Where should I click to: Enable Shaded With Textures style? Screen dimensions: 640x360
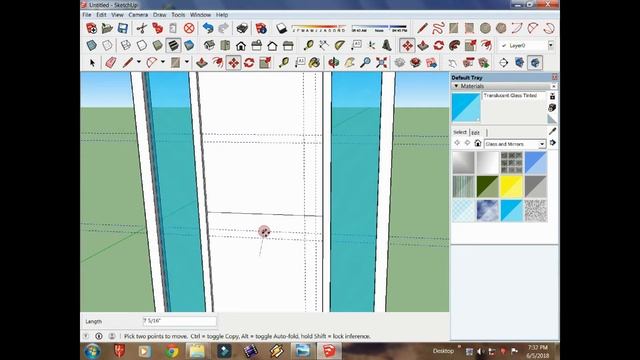pos(173,45)
